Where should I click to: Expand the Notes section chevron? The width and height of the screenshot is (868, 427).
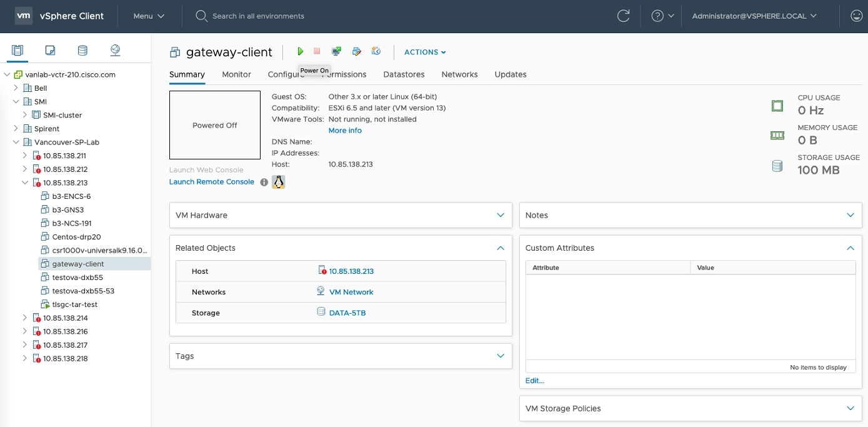(x=850, y=214)
